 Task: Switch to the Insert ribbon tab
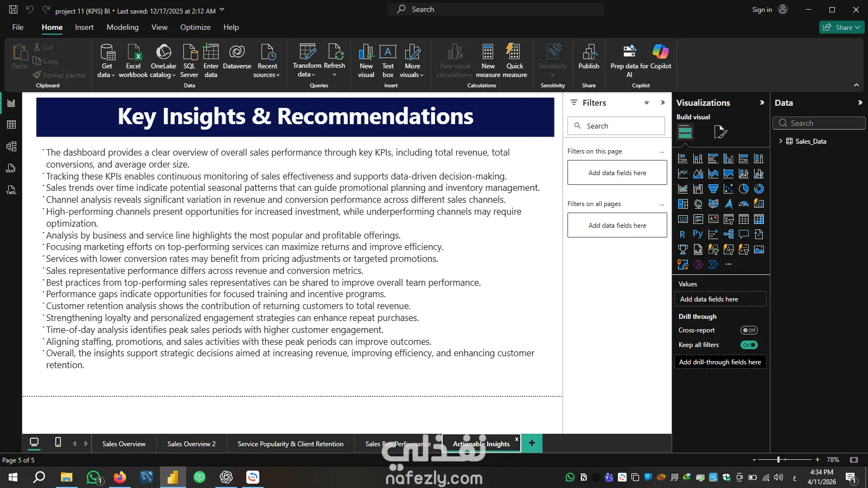coord(84,27)
